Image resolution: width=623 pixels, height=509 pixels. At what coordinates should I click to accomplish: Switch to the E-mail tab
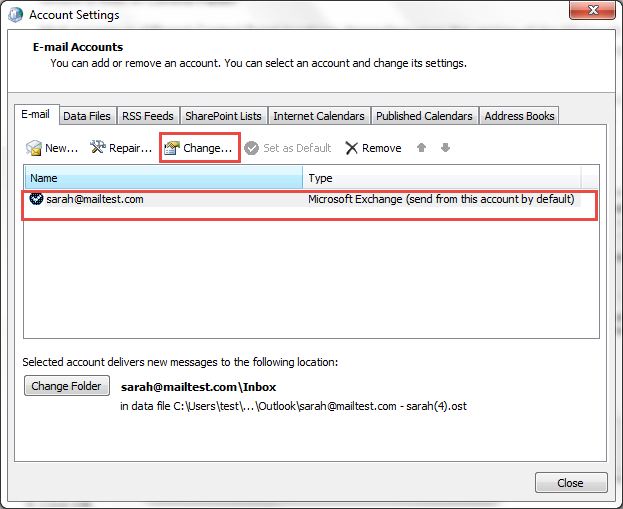tap(36, 114)
